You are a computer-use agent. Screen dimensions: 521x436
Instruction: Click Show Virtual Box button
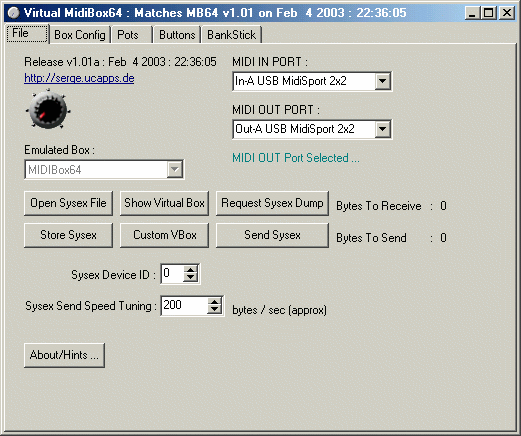click(164, 203)
